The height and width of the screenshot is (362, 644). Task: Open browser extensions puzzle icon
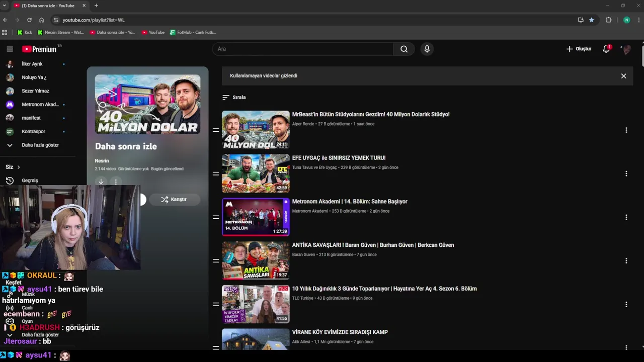pyautogui.click(x=609, y=20)
